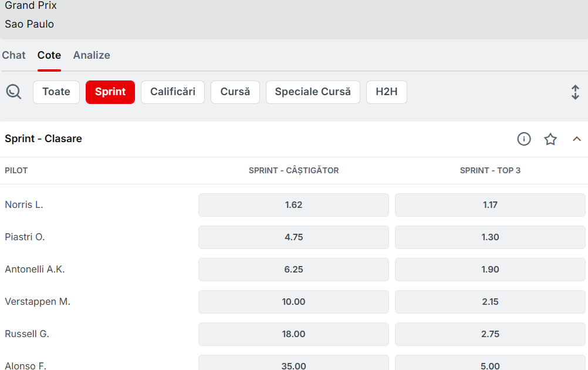The image size is (588, 370).
Task: Choose the Calificări filter chip
Action: tap(173, 92)
